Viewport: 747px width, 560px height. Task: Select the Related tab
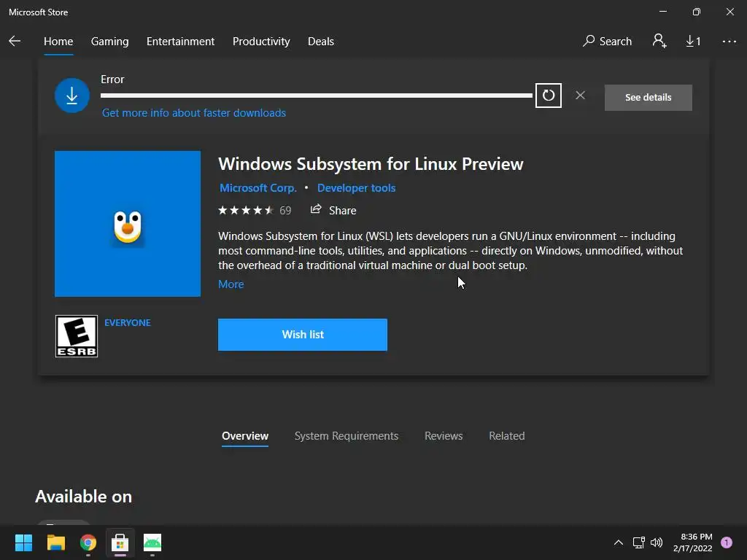click(507, 436)
